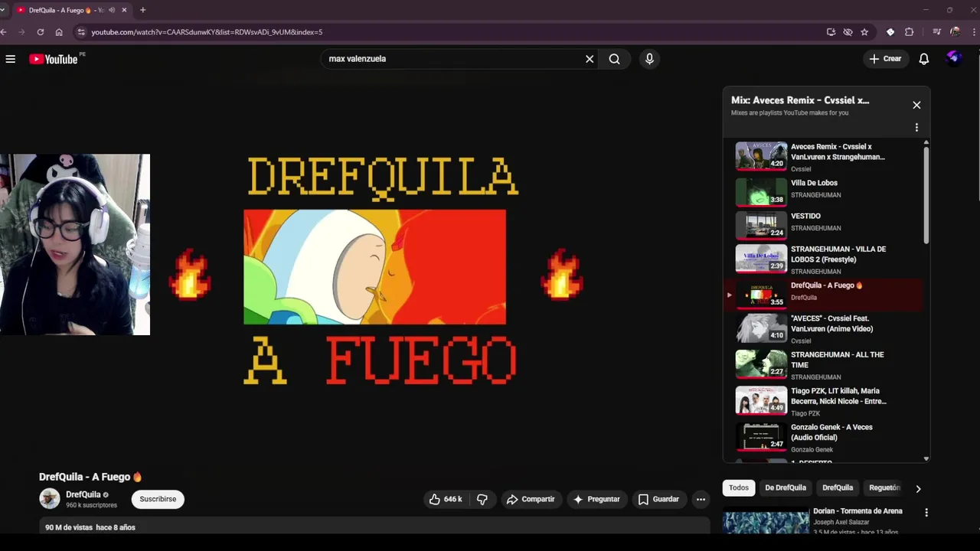Click the Guardar button
The image size is (980, 551).
tap(658, 499)
